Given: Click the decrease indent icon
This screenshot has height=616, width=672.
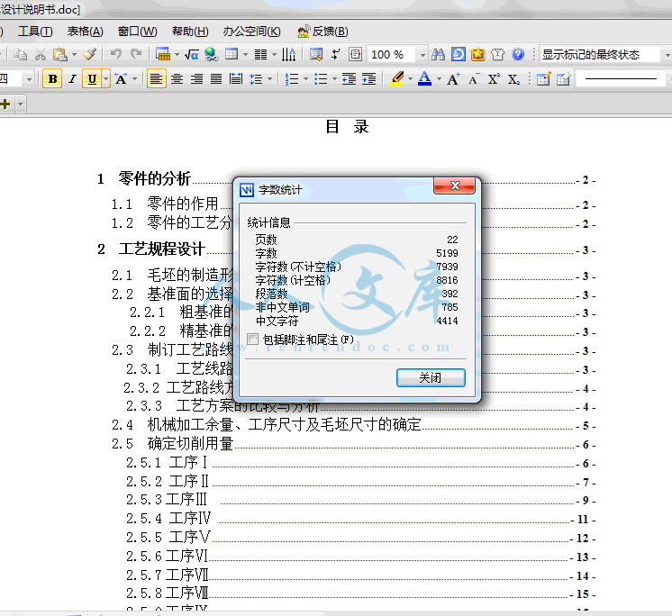Looking at the screenshot, I should pyautogui.click(x=349, y=79).
